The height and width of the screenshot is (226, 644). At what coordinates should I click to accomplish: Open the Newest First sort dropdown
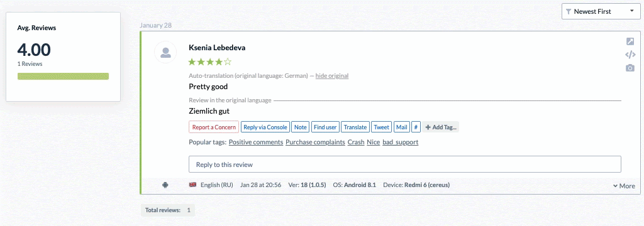point(600,11)
